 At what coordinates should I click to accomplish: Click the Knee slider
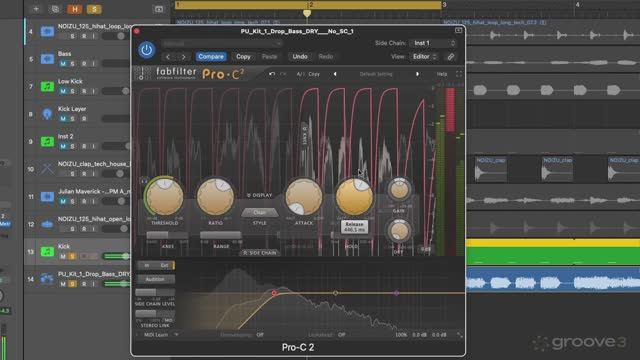[167, 235]
